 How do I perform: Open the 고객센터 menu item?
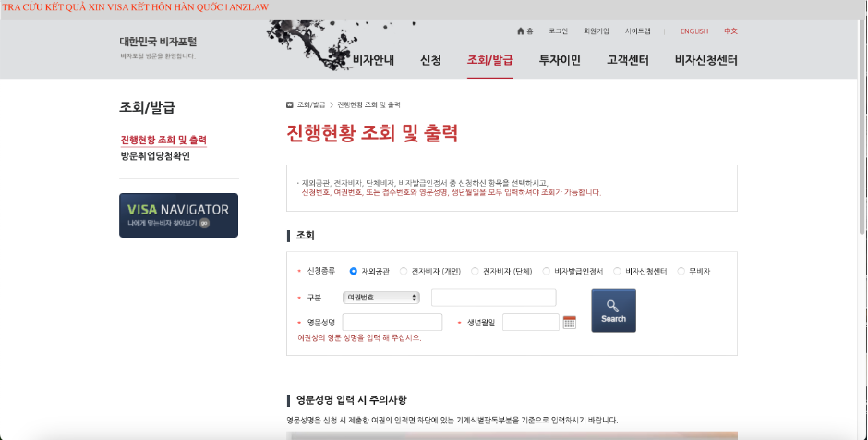point(628,61)
